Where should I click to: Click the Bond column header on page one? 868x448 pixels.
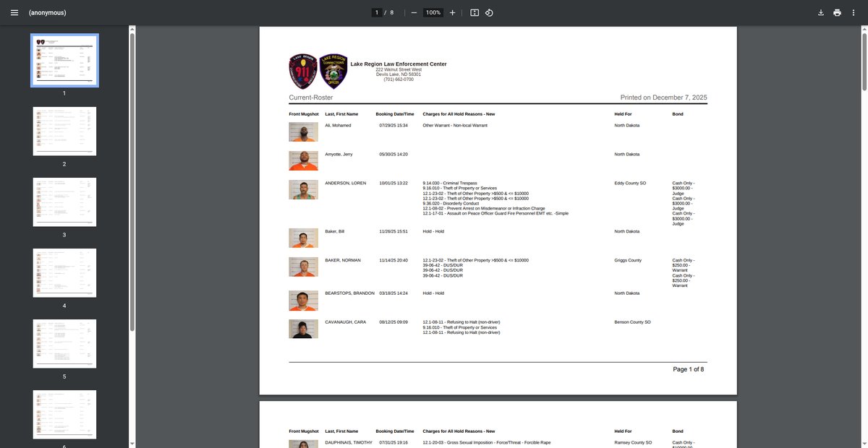click(678, 114)
